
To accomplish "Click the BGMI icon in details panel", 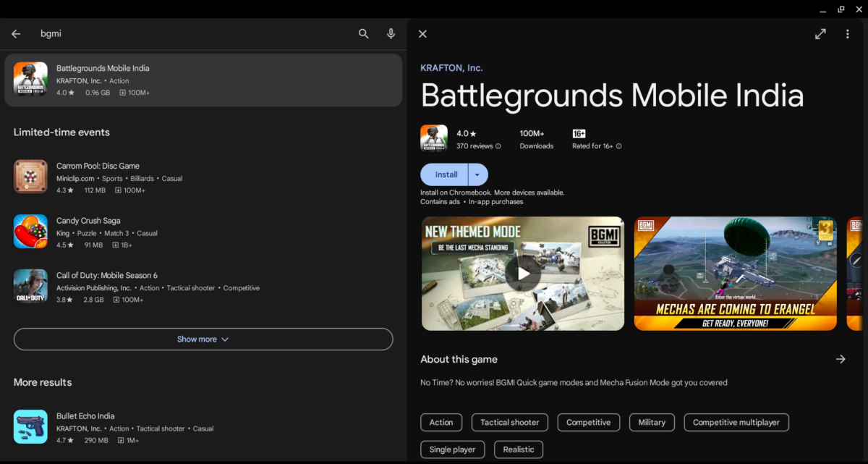I will click(434, 138).
